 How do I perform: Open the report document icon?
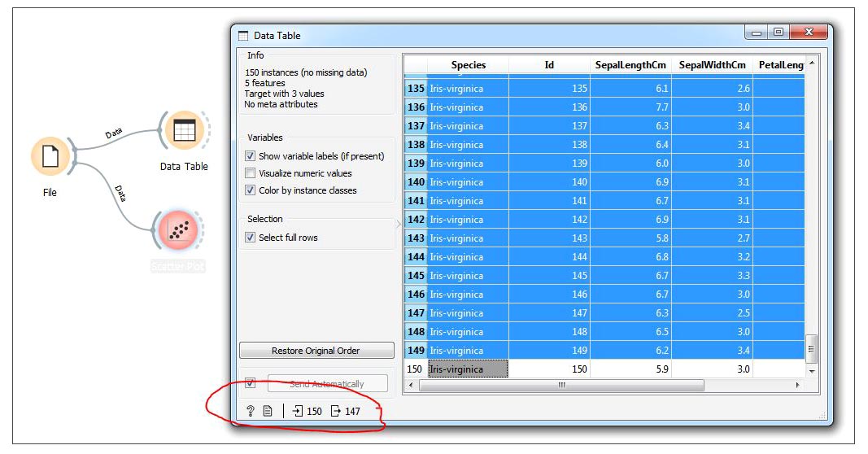[267, 411]
